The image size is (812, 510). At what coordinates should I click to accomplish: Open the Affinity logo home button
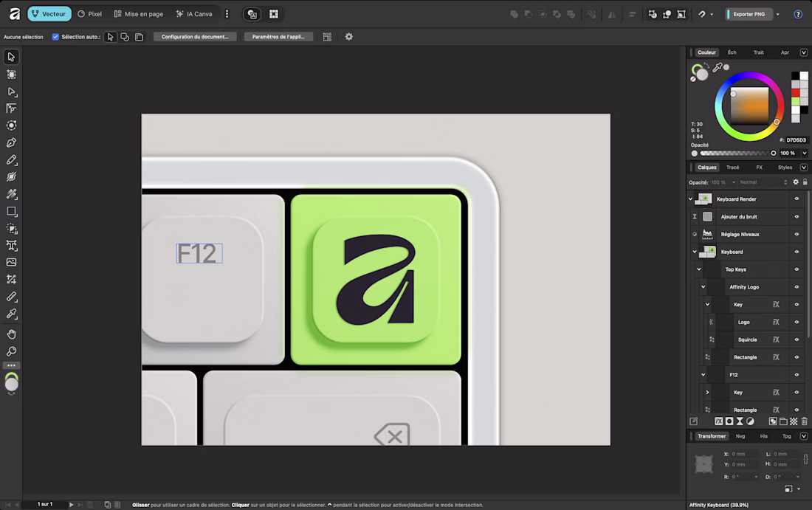point(15,14)
